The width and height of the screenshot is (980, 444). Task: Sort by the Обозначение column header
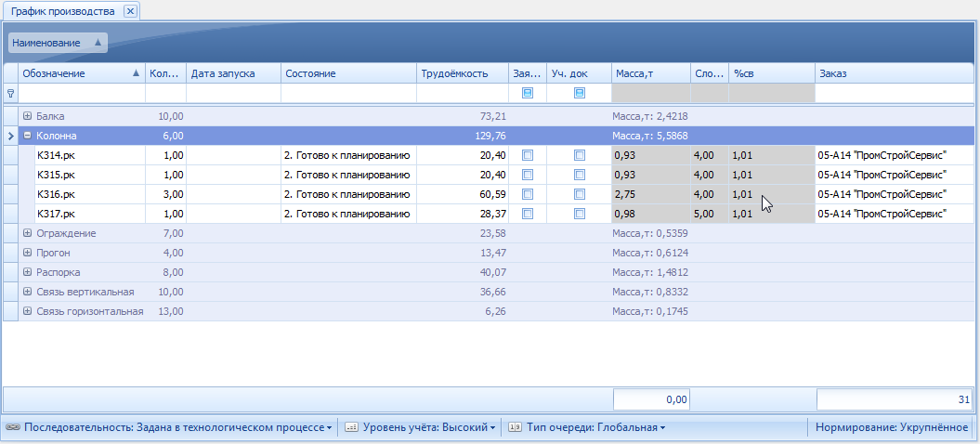click(x=82, y=73)
